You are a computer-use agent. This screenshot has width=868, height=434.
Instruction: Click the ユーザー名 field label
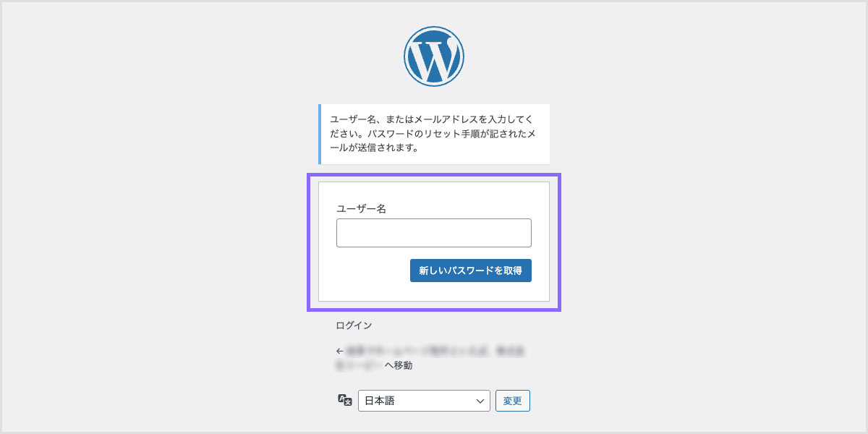point(362,208)
